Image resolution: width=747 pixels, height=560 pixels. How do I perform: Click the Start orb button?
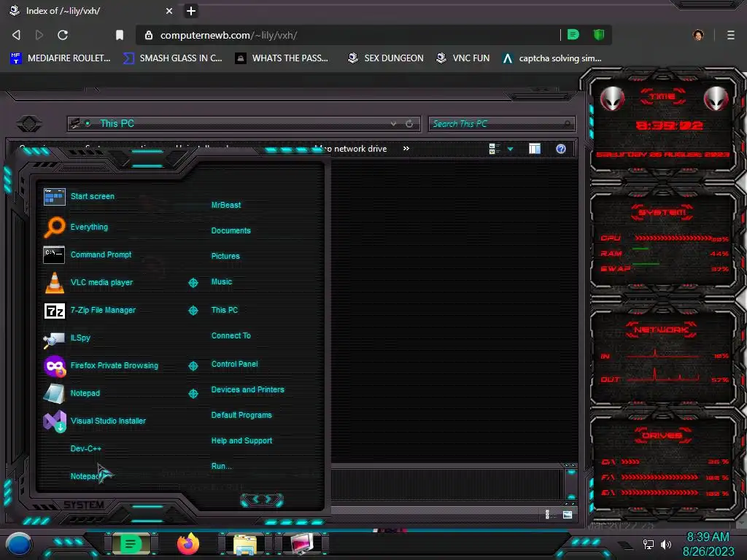tap(19, 544)
